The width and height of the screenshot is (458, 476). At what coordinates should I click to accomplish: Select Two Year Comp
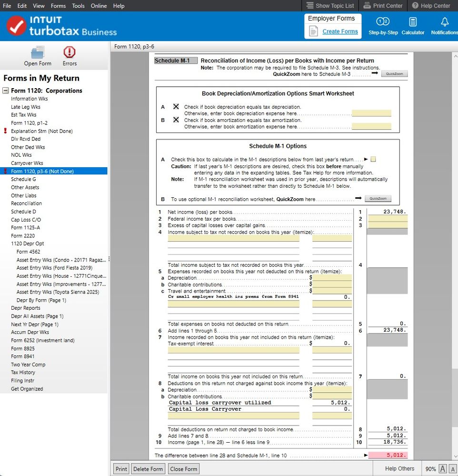pyautogui.click(x=28, y=365)
